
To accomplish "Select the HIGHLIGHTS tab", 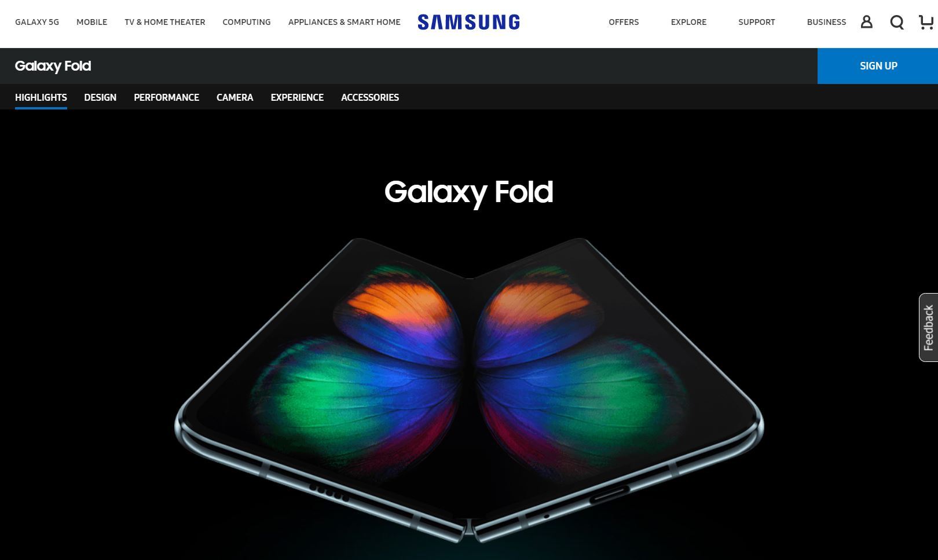I will click(41, 97).
